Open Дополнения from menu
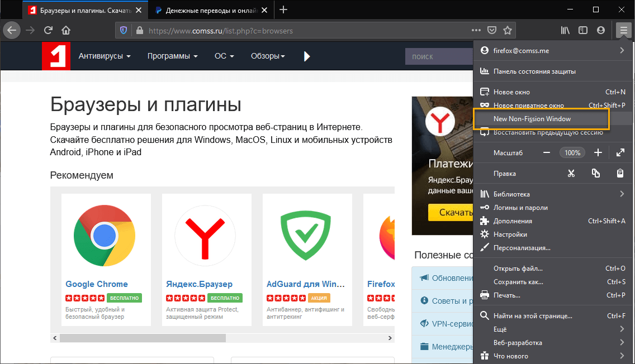The height and width of the screenshot is (364, 635). coord(552,221)
